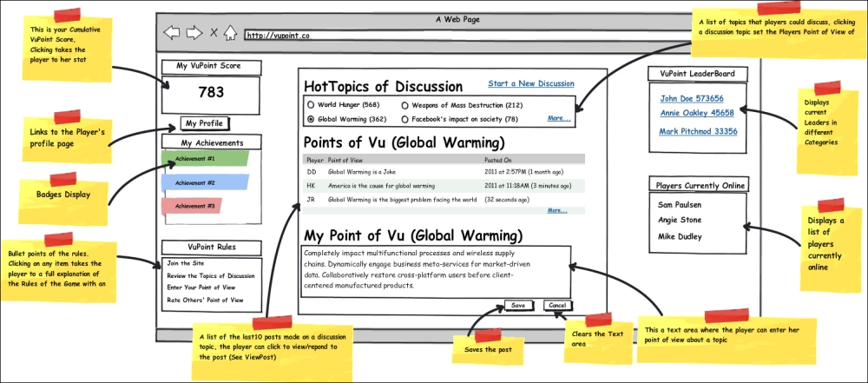Click the browser back arrow

pyautogui.click(x=172, y=33)
